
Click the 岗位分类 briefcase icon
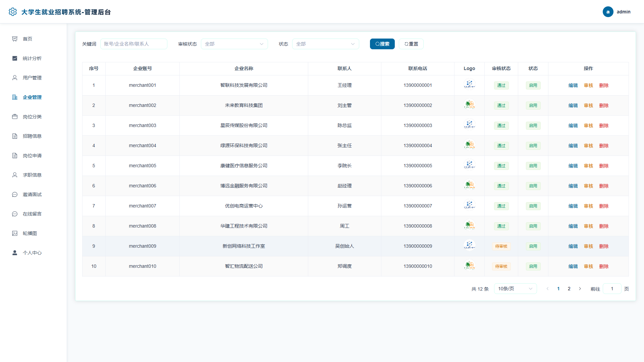click(15, 117)
